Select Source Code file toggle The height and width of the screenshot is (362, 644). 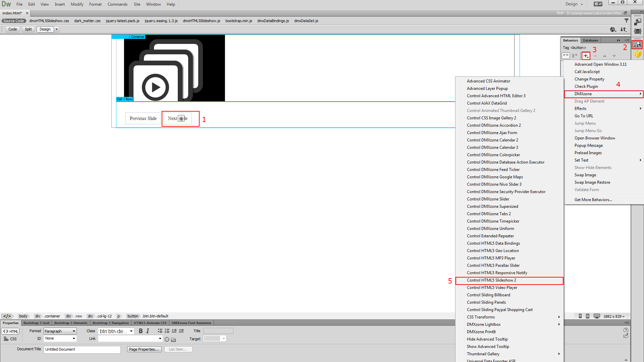coord(14,21)
